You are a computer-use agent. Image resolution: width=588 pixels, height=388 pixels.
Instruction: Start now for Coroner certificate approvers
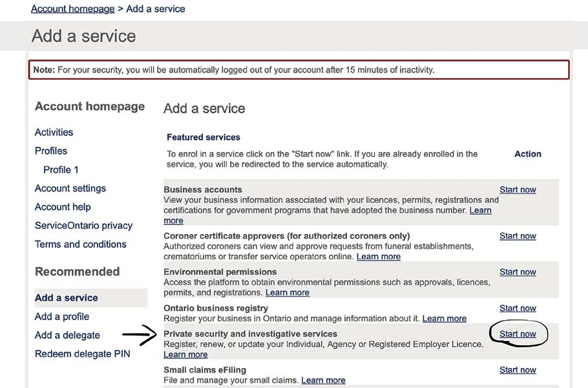coord(518,236)
